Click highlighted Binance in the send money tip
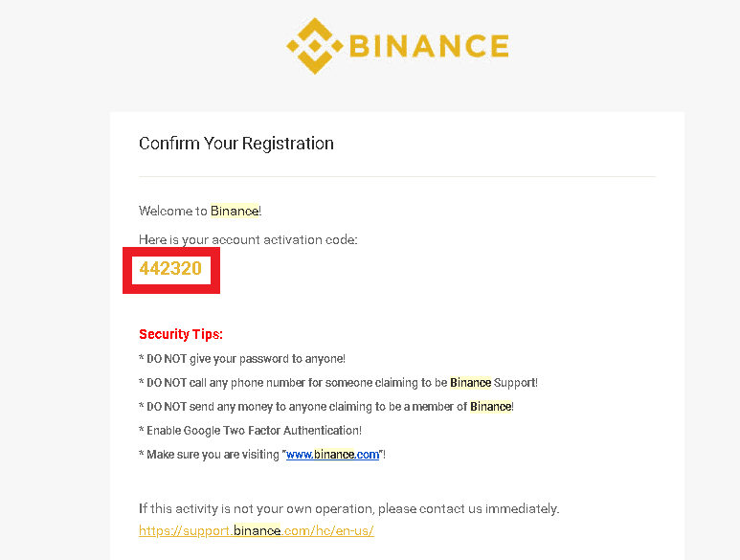This screenshot has height=560, width=740. coord(491,406)
